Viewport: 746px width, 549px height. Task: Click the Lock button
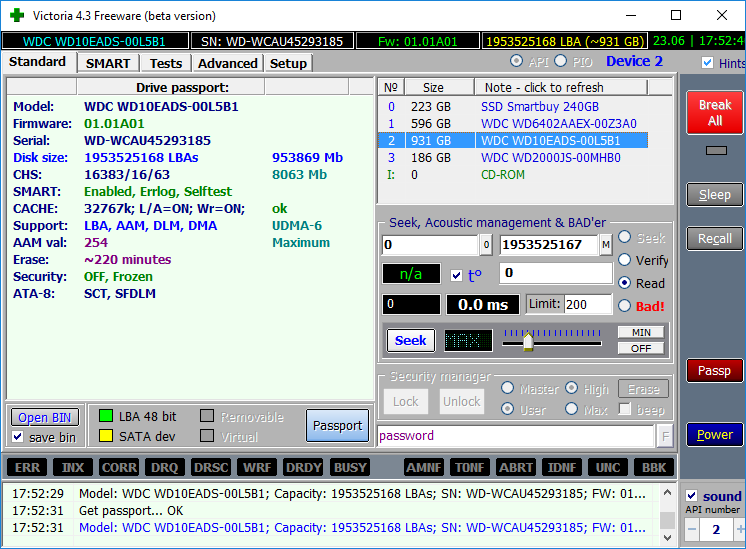(x=406, y=402)
